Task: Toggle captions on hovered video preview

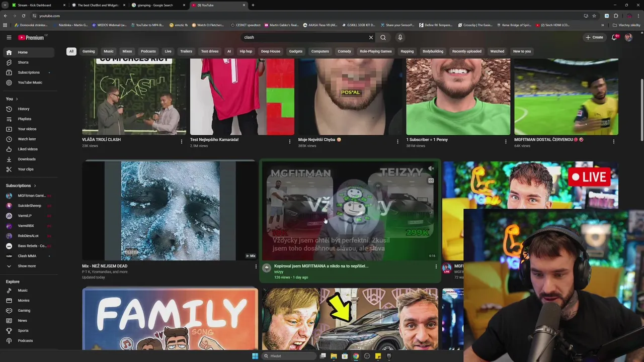Action: point(431,180)
